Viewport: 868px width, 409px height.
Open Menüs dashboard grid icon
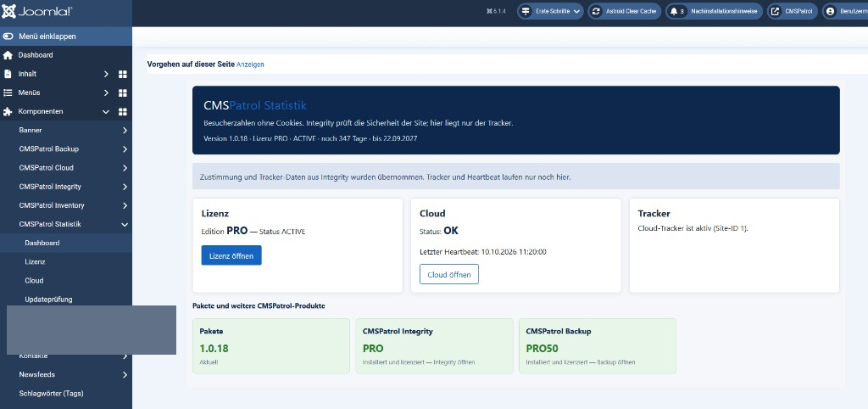click(x=123, y=93)
